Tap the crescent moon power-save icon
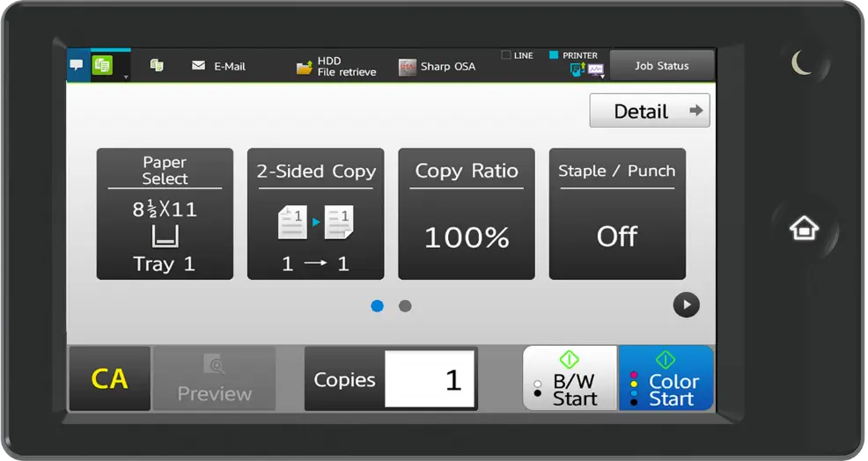 coord(802,62)
